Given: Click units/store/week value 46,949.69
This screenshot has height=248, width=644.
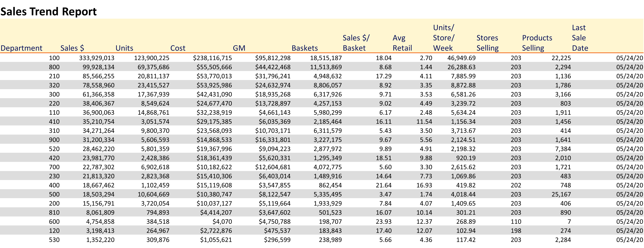Looking at the screenshot, I should [462, 58].
